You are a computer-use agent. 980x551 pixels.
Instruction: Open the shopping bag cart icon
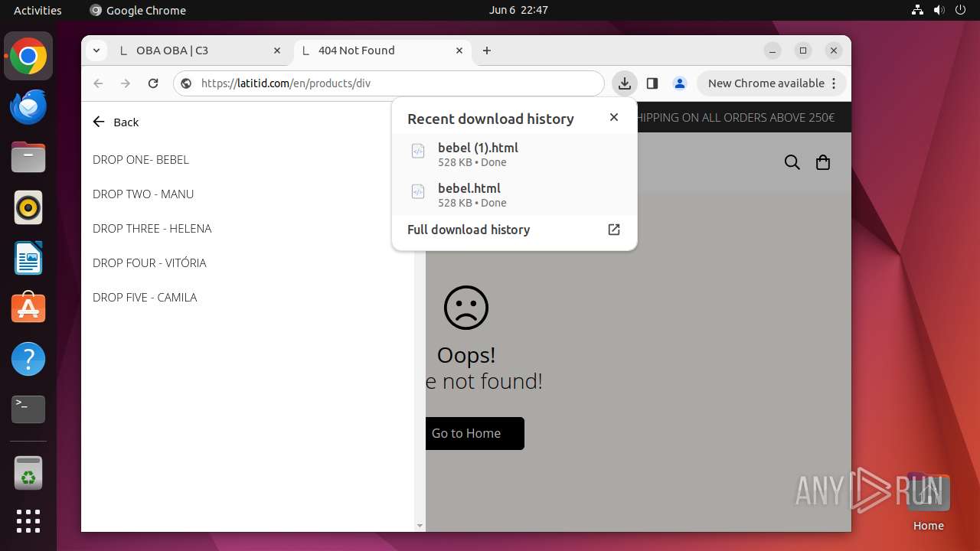pos(823,162)
